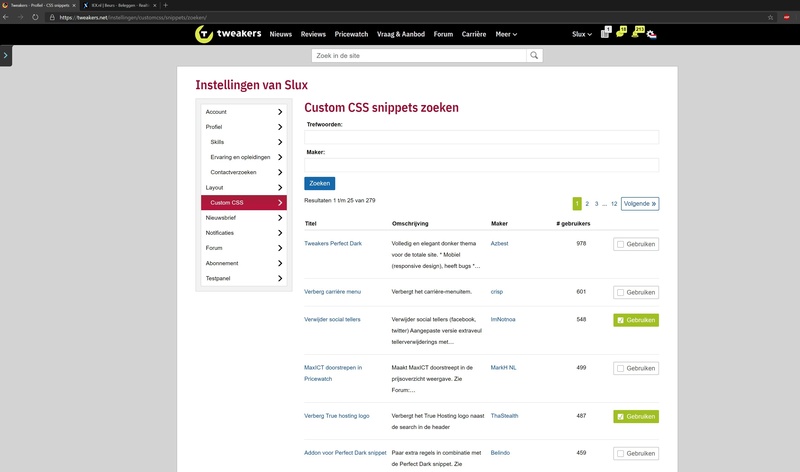The image size is (800, 472).
Task: Go to Reviews in top navigation
Action: (313, 34)
